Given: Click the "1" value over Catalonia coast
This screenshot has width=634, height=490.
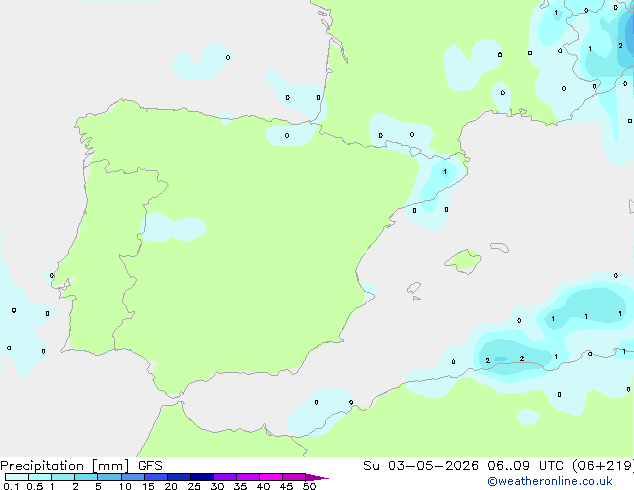Looking at the screenshot, I should pos(445,172).
